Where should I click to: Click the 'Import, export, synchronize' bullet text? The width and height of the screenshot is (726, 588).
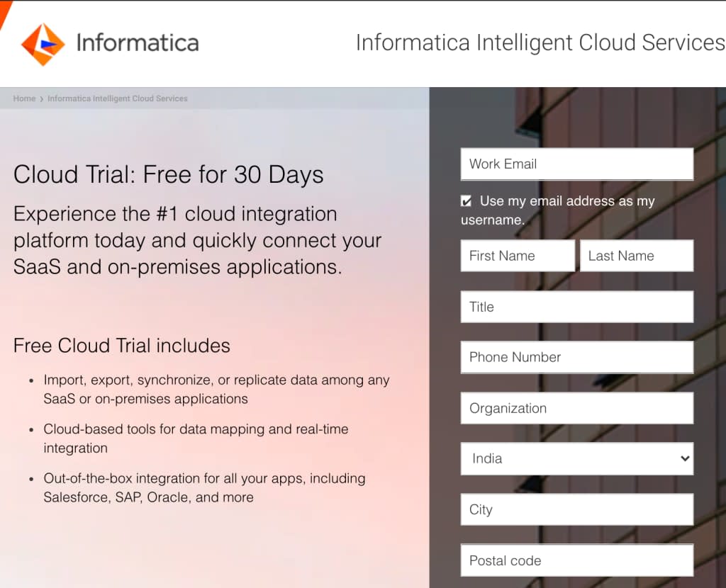click(x=216, y=389)
